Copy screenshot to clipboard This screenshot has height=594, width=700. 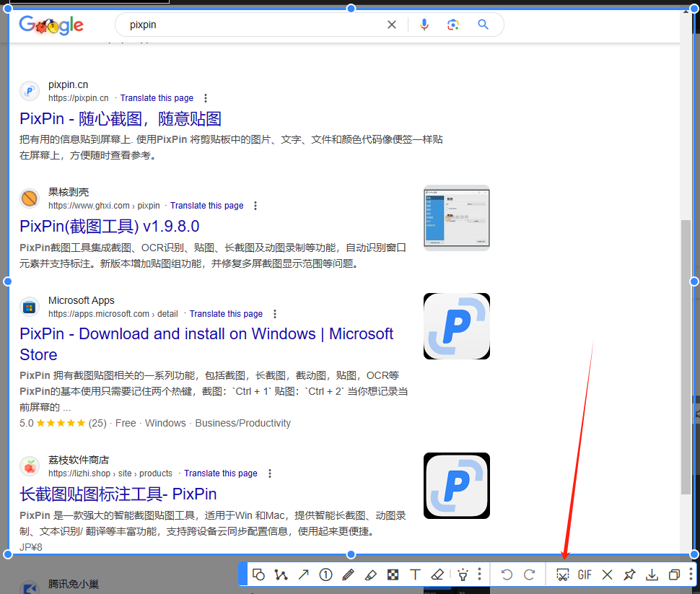(674, 575)
